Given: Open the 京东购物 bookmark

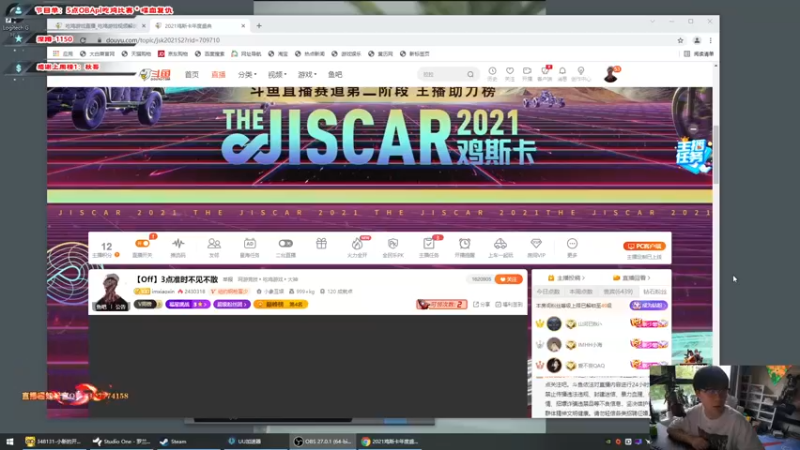Looking at the screenshot, I should pyautogui.click(x=173, y=54).
